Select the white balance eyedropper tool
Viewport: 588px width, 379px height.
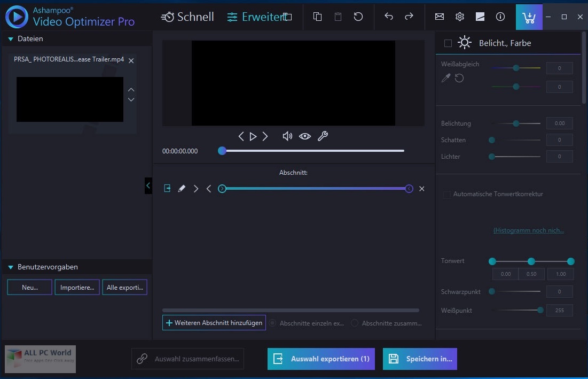[446, 79]
